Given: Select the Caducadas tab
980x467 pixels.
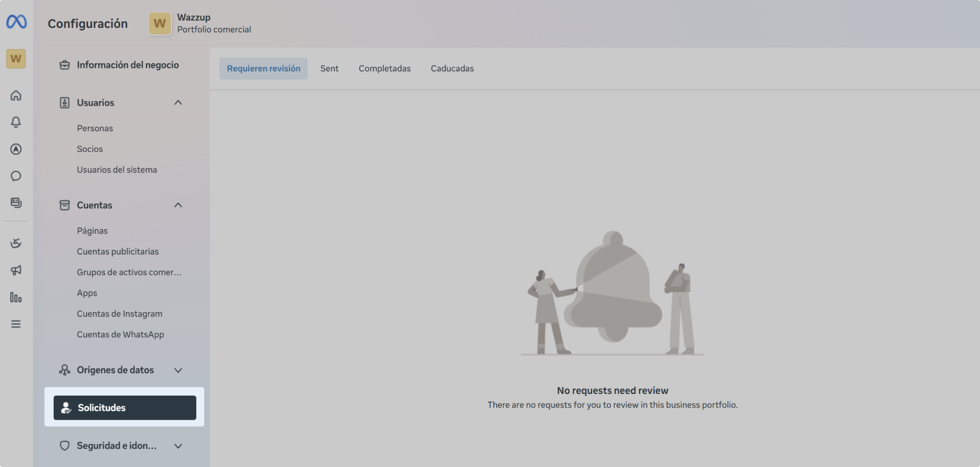Looking at the screenshot, I should pyautogui.click(x=452, y=69).
